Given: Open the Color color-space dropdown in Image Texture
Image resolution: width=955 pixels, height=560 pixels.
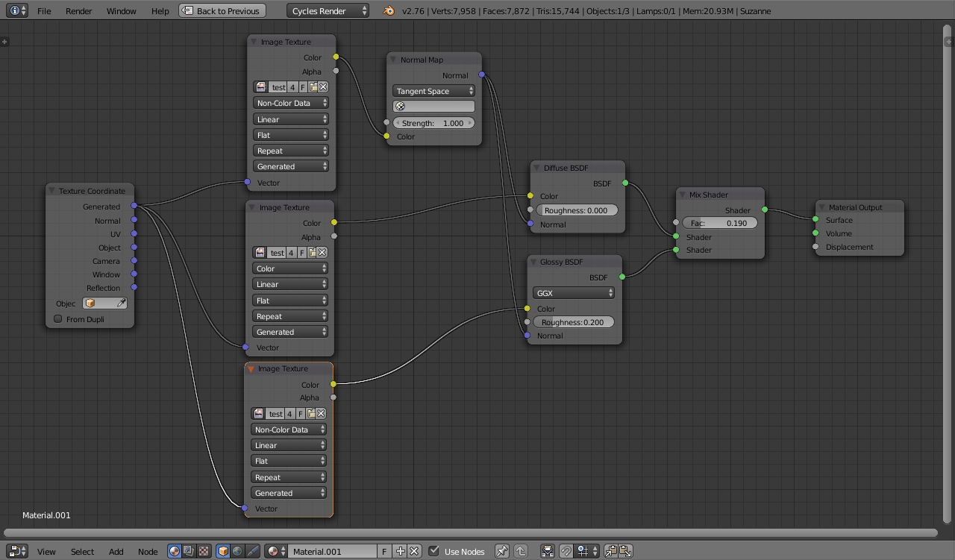Looking at the screenshot, I should pyautogui.click(x=290, y=268).
